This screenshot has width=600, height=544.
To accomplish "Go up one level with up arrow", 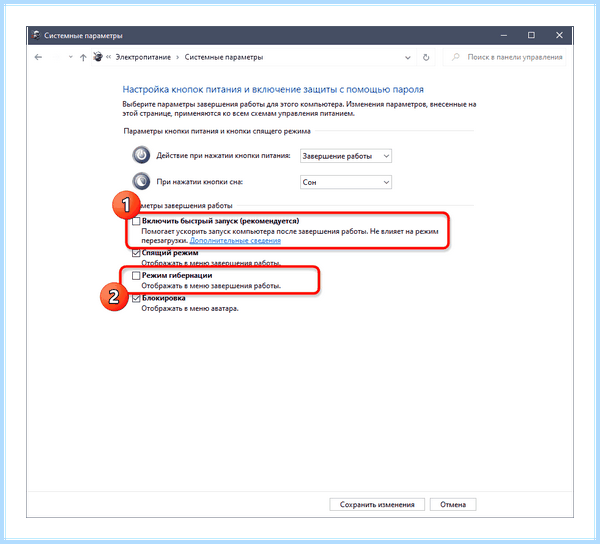I will click(83, 57).
